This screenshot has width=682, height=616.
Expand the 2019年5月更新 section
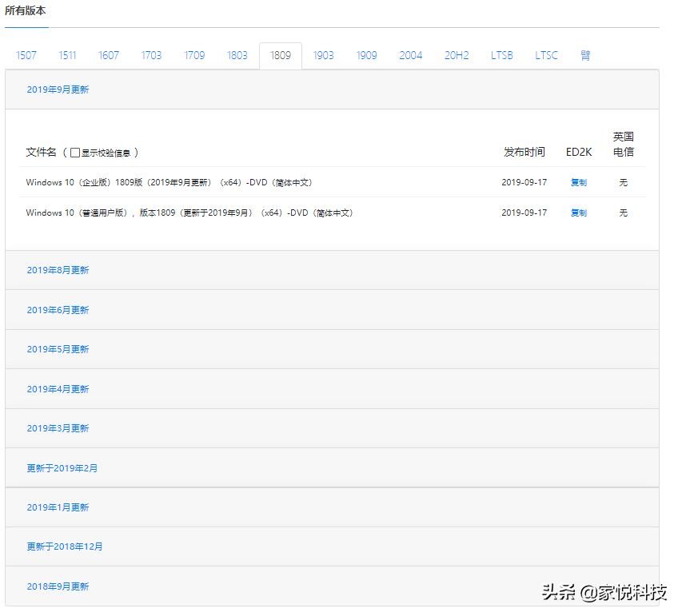click(58, 349)
